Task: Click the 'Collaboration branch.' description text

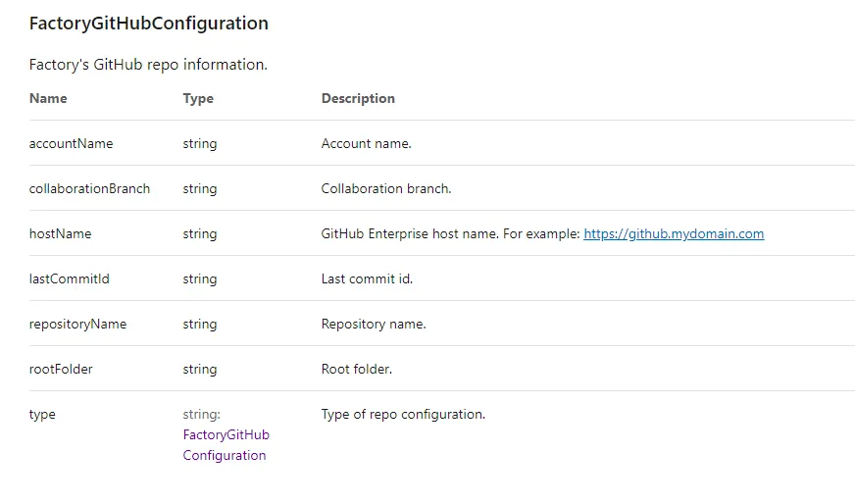Action: [386, 189]
